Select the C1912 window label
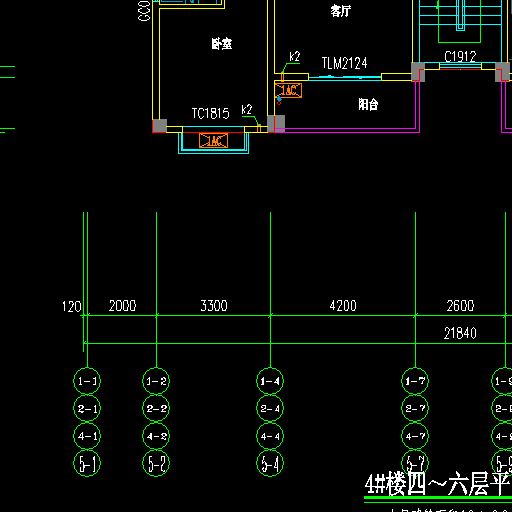The width and height of the screenshot is (512, 512). click(460, 57)
